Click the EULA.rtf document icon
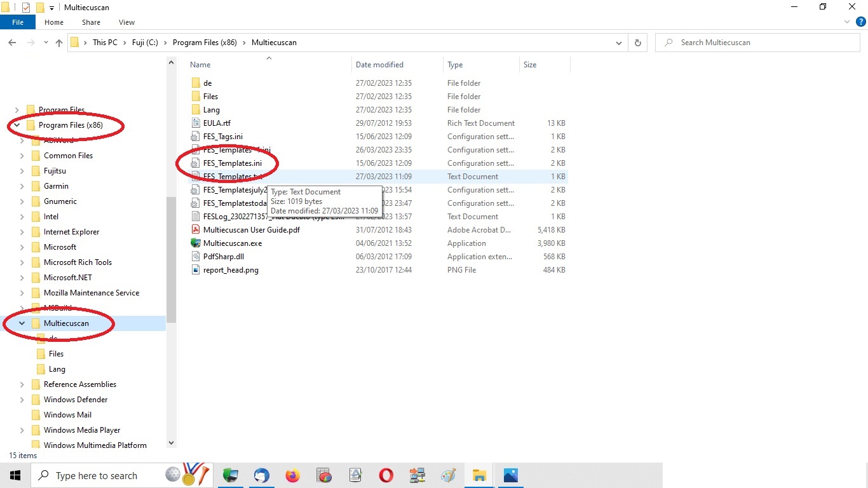This screenshot has width=868, height=488. tap(196, 123)
